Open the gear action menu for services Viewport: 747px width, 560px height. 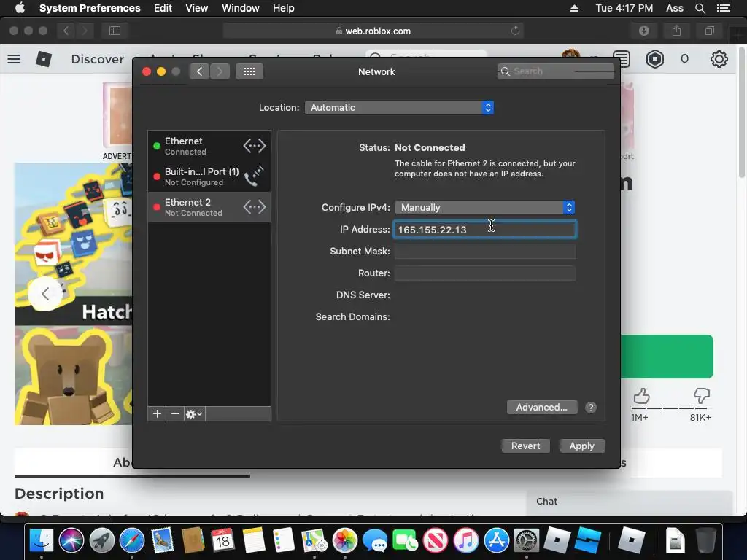(x=194, y=414)
